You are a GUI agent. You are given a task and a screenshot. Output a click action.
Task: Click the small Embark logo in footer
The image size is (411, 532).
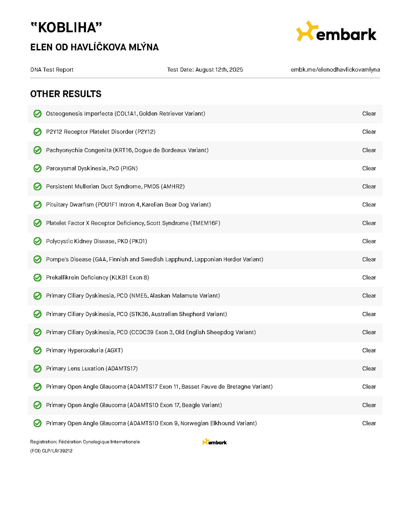click(x=214, y=442)
